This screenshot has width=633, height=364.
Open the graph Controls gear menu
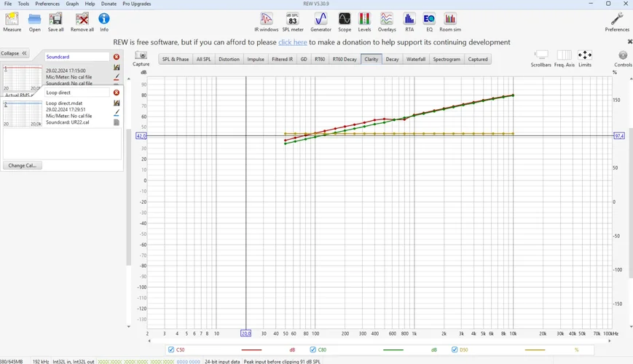[x=623, y=58]
